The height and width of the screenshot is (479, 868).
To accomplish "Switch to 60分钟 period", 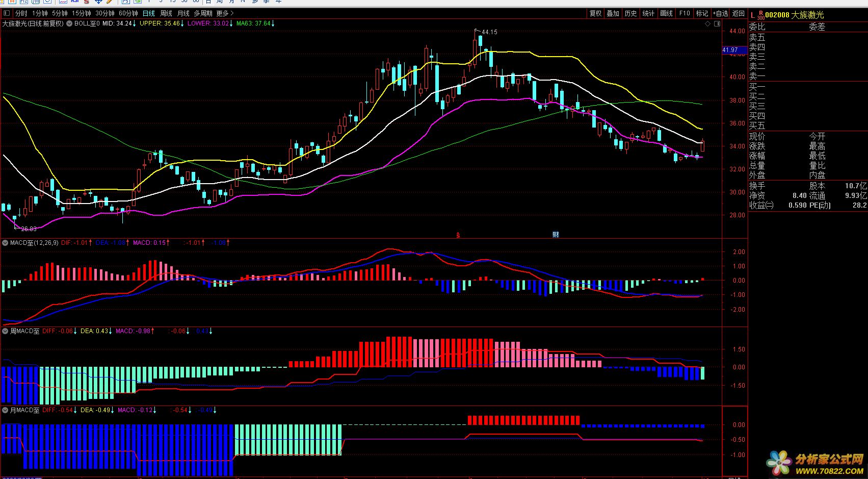I will tap(128, 13).
